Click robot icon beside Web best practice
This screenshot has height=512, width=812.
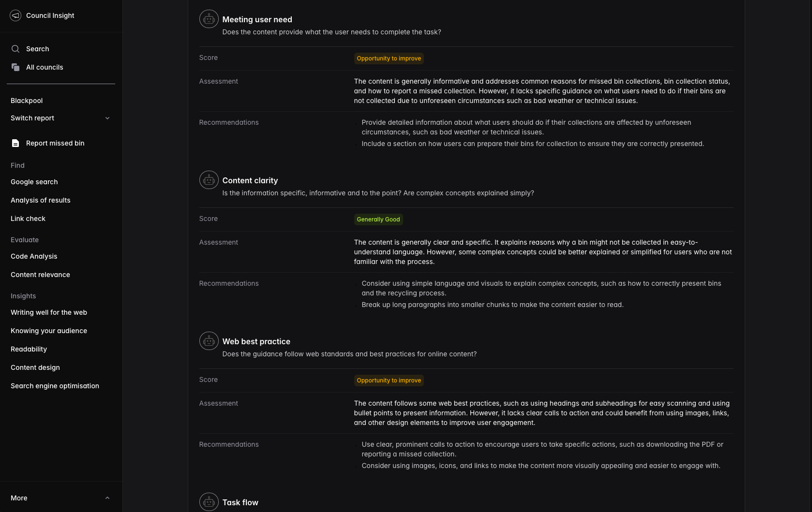pyautogui.click(x=209, y=341)
